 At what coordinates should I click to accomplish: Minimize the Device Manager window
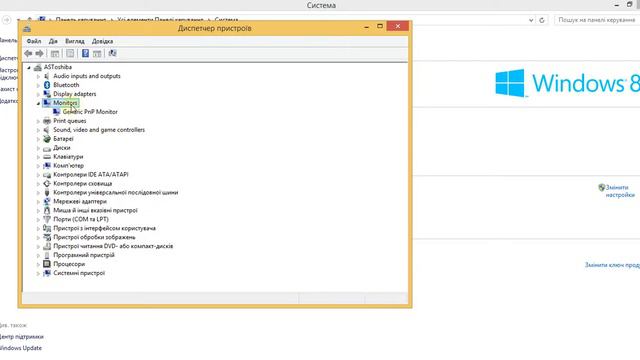point(367,26)
